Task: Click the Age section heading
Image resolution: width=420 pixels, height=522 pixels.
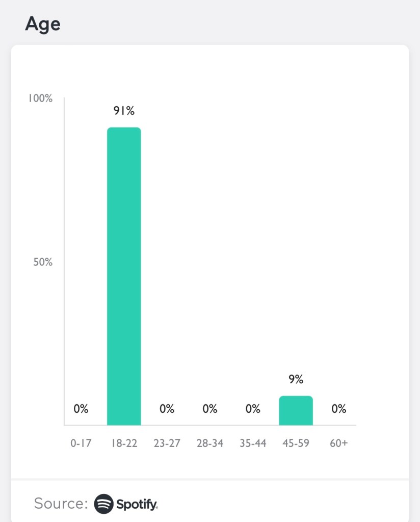Action: coord(42,23)
